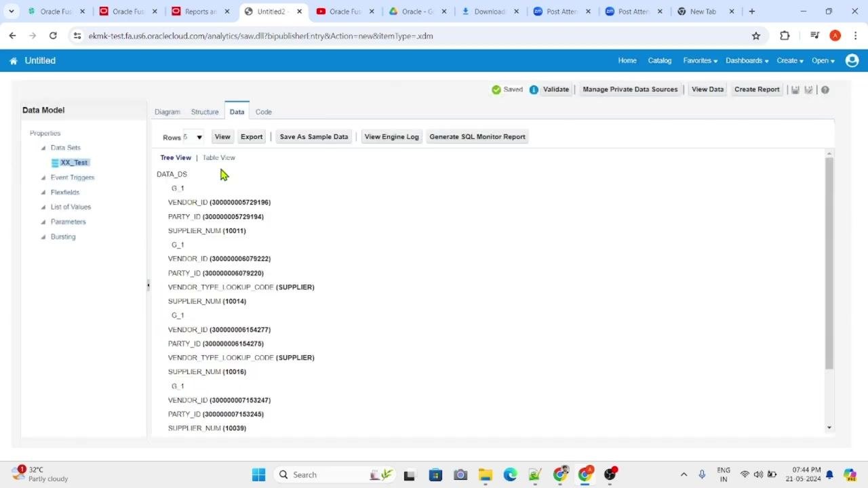
Task: Open browser extensions puzzle icon
Action: tap(785, 36)
